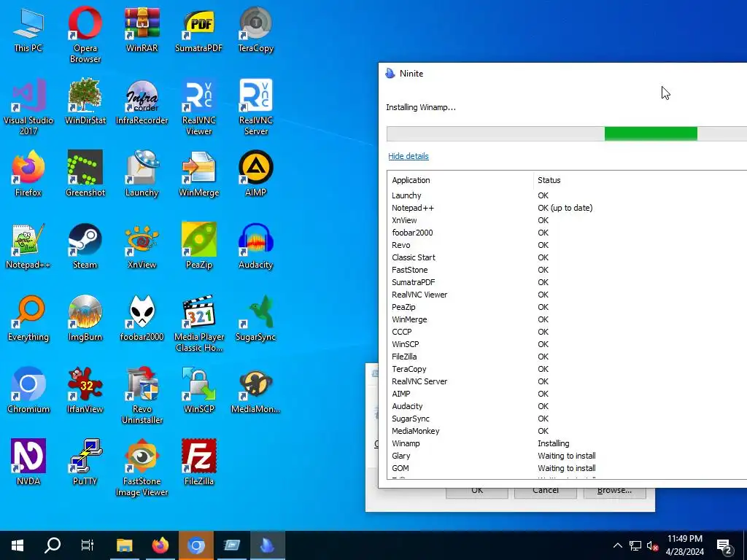Select the ImgBurn desktop icon

(85, 318)
